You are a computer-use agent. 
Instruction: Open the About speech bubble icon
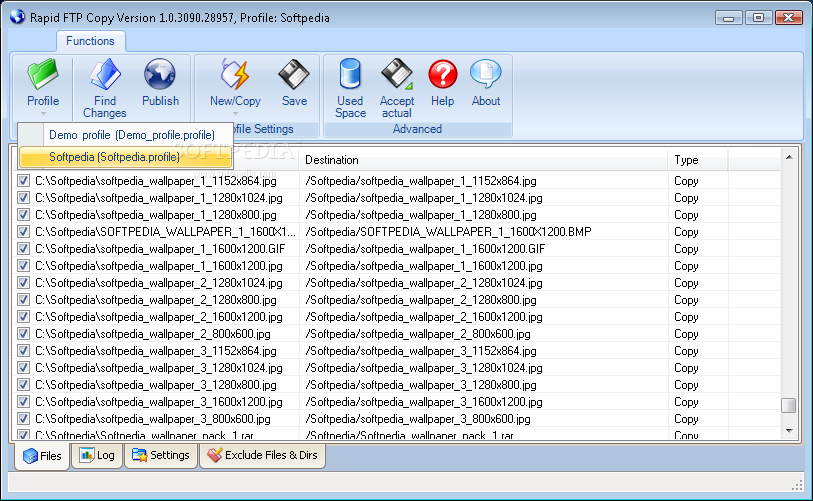[x=485, y=74]
